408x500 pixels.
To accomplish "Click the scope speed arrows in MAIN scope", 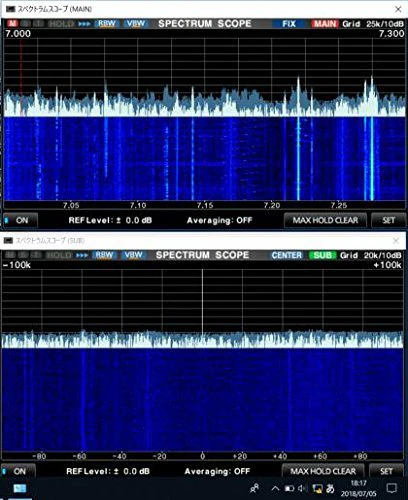I will click(x=84, y=24).
